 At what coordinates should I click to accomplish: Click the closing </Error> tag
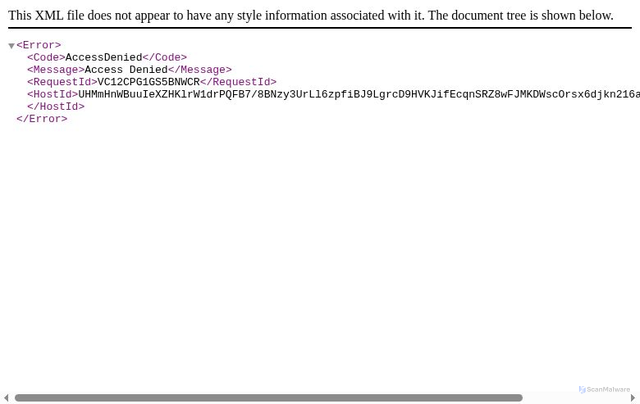point(42,119)
